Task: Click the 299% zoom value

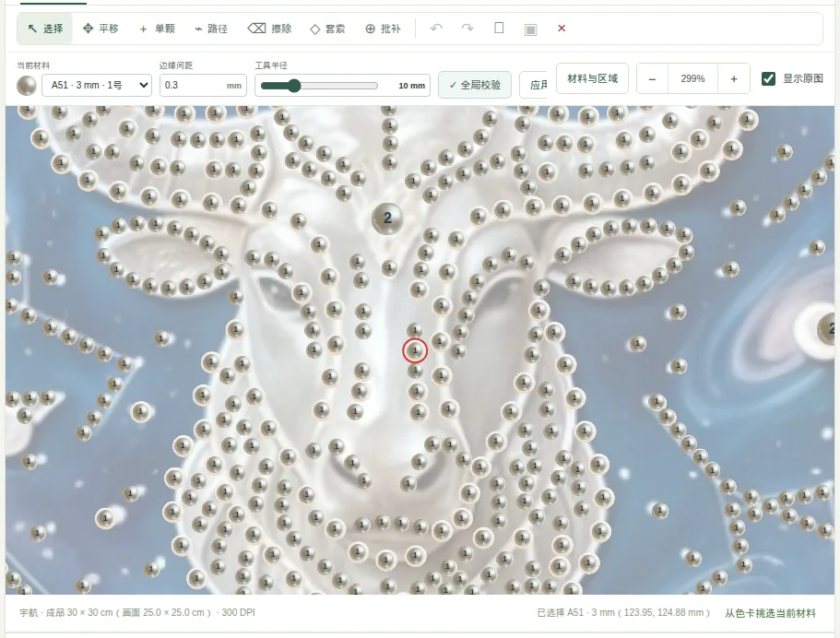Action: pyautogui.click(x=692, y=78)
